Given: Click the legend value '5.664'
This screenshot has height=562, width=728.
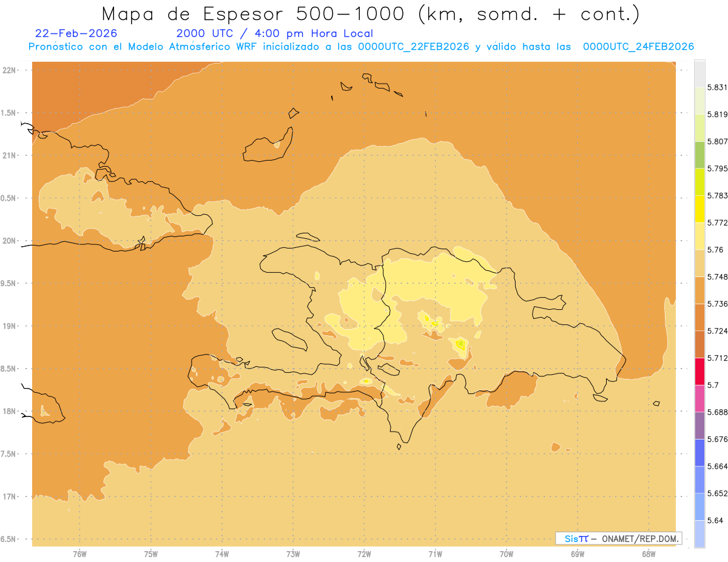Looking at the screenshot, I should coord(717,466).
